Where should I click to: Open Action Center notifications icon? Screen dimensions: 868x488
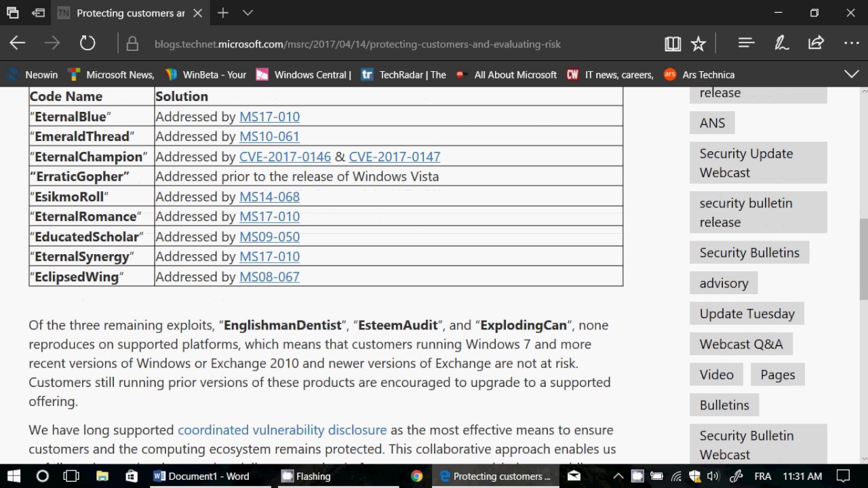842,476
